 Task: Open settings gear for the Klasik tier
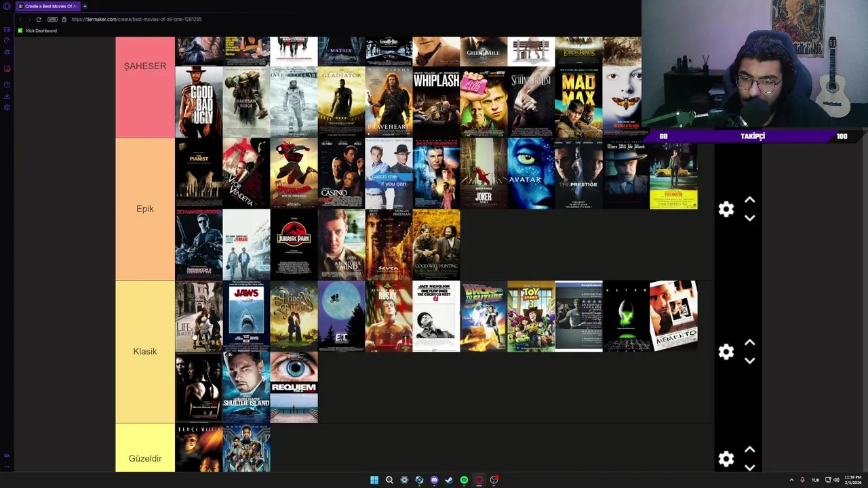tap(726, 352)
